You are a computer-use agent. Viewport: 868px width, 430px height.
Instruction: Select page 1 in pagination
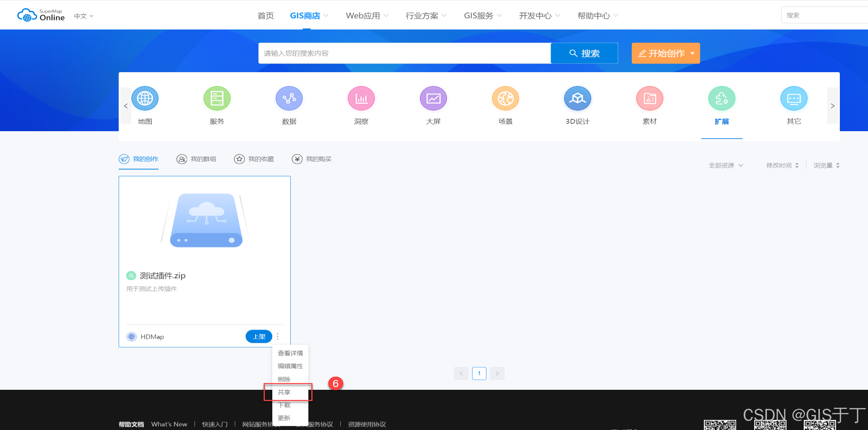pos(479,373)
